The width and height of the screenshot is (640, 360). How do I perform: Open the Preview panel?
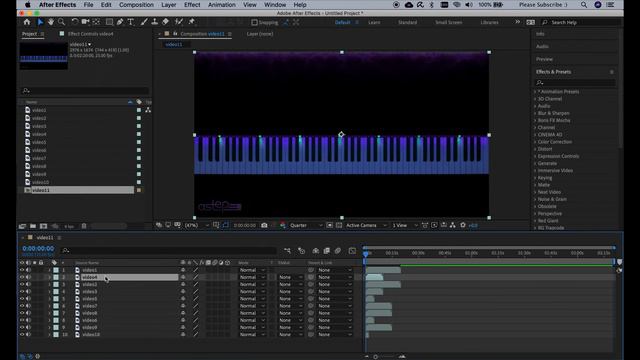point(544,59)
